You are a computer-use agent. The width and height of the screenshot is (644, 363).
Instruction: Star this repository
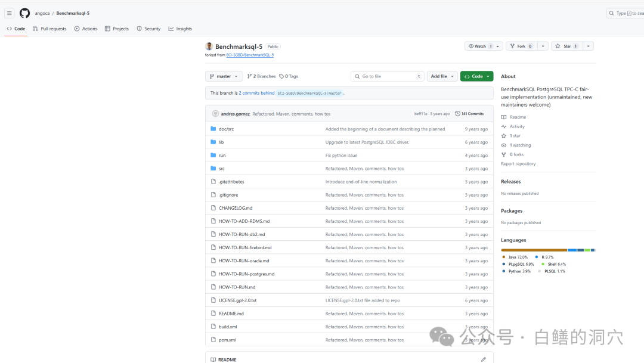click(566, 46)
